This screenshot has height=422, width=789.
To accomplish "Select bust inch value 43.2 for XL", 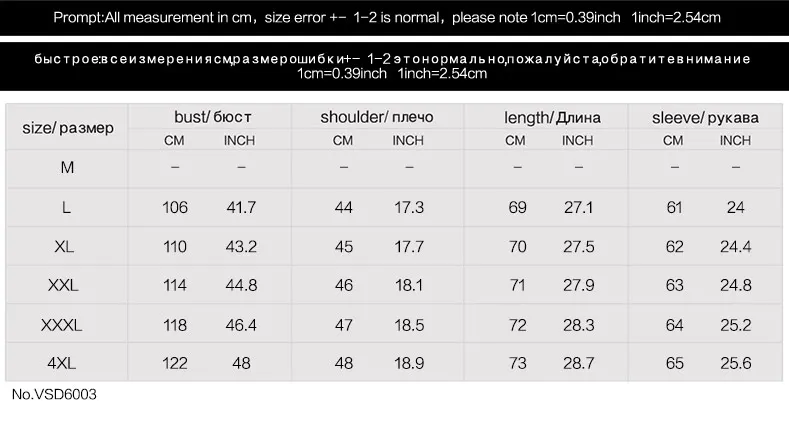I will (x=241, y=246).
